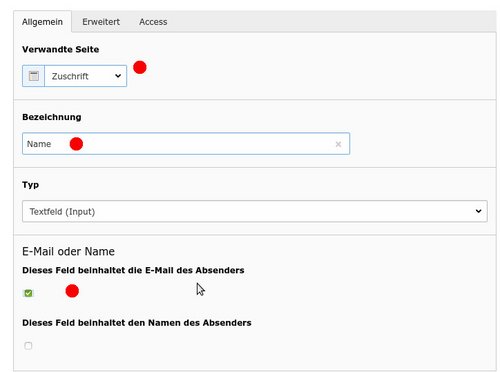Click the 'Dieses Feld beinhaltet die E-Mail des Absenders' label
500x372 pixels.
tap(133, 270)
